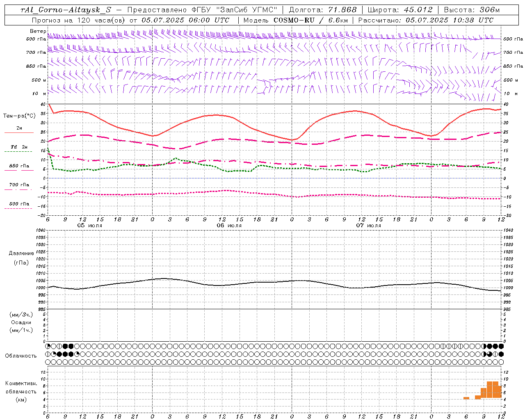This screenshot has width=525, height=420.
Task: Click the (мм/1ч.) precipitation unit label
Action: pyautogui.click(x=21, y=330)
